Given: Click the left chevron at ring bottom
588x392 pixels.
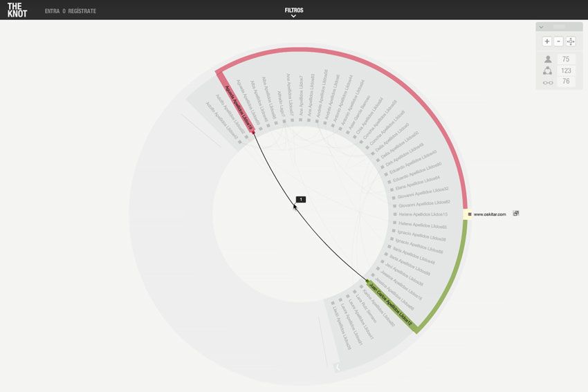Looking at the screenshot, I should click(x=338, y=367).
